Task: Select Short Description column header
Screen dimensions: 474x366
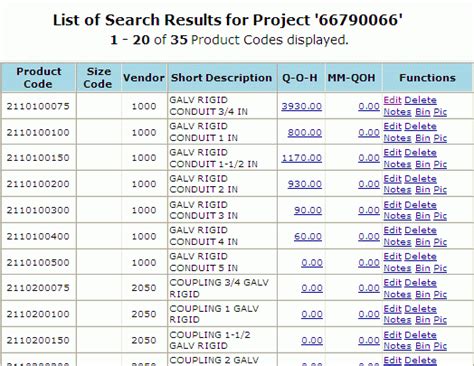Action: pyautogui.click(x=222, y=78)
